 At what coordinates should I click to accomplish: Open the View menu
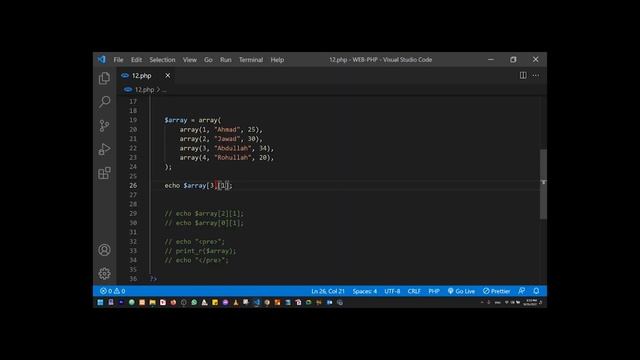coord(189,60)
